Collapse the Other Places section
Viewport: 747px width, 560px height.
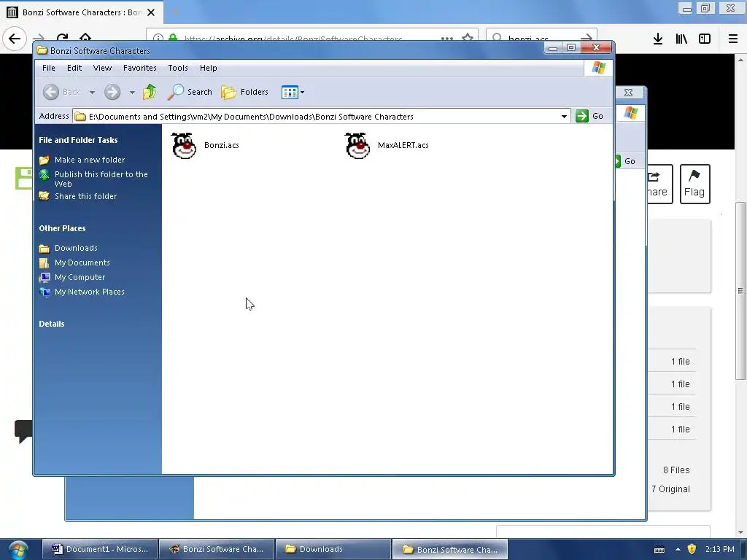(x=63, y=228)
